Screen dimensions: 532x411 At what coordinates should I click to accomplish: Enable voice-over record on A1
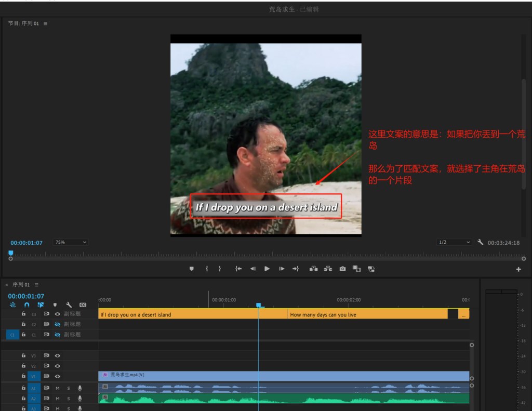(x=79, y=388)
